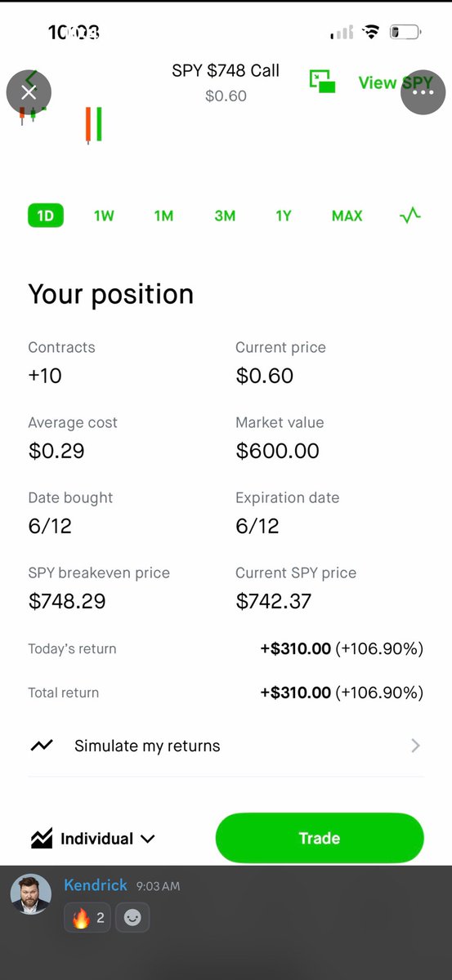Show the MAX chart range
The image size is (452, 980).
point(347,216)
